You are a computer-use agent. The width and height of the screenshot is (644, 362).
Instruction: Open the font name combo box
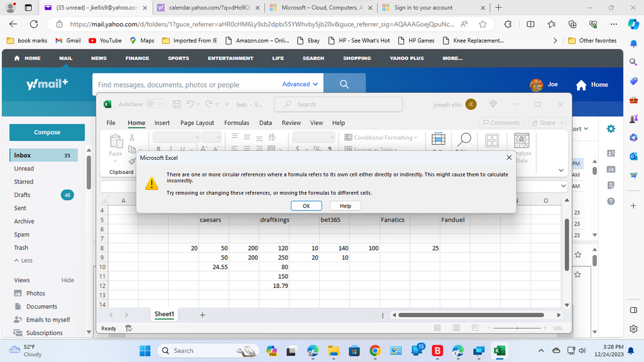click(176, 137)
